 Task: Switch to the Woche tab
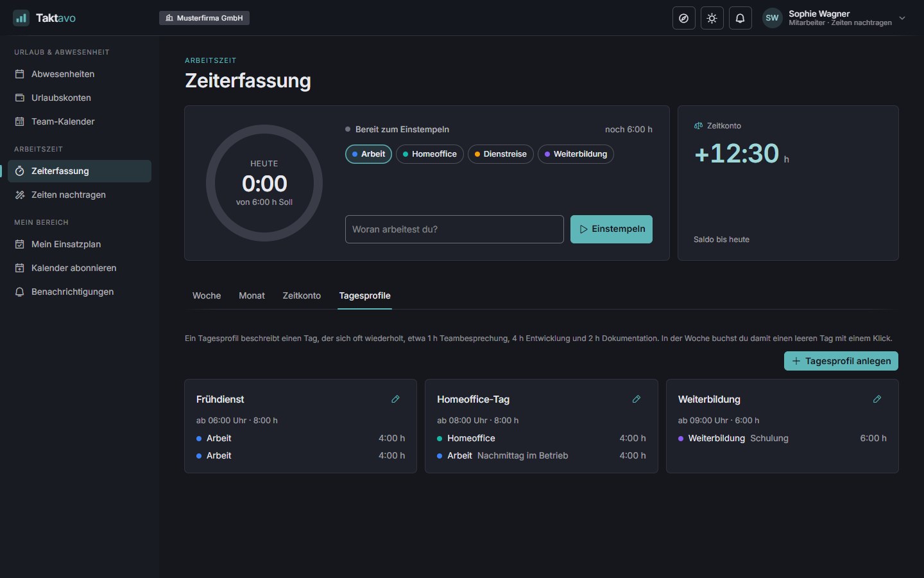click(207, 295)
